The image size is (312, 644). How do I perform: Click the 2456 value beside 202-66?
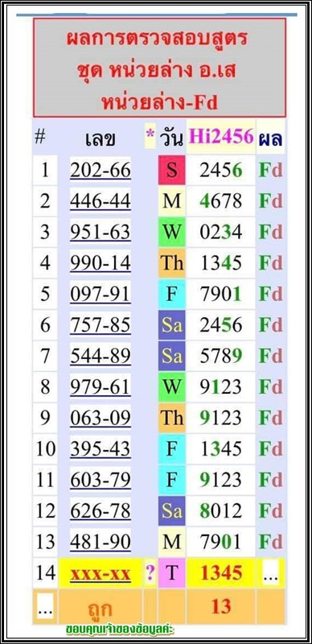(221, 171)
